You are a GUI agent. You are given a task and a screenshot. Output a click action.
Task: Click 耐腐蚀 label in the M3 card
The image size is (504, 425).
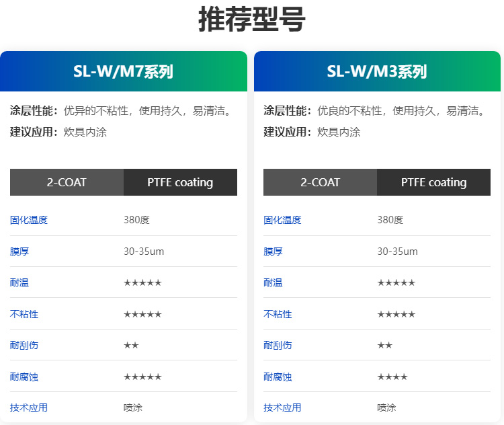(278, 377)
